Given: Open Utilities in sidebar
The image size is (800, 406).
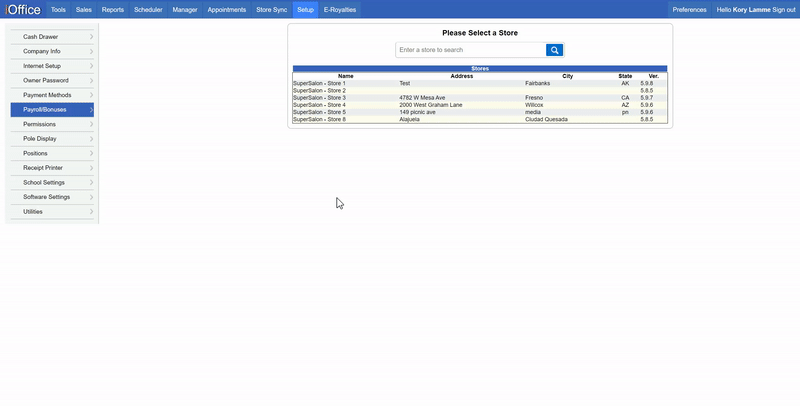Looking at the screenshot, I should (x=52, y=212).
